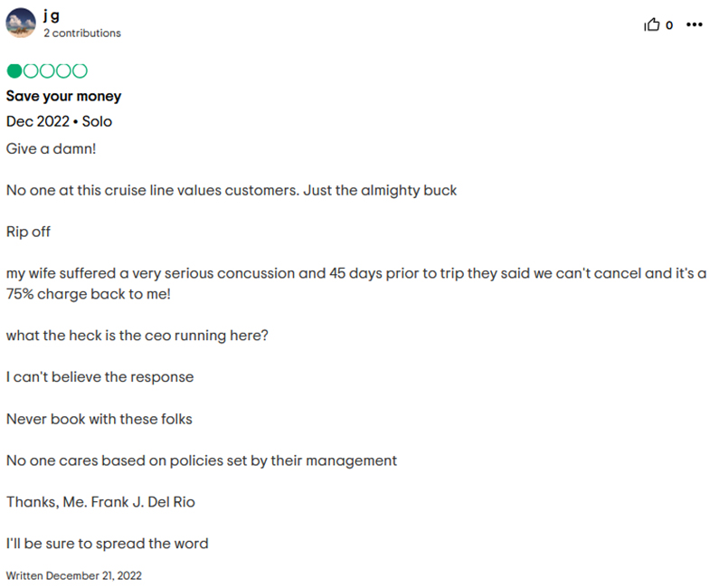Click the "what the heck is the ceo" line
Viewport: 719px width, 588px height.
pos(137,336)
